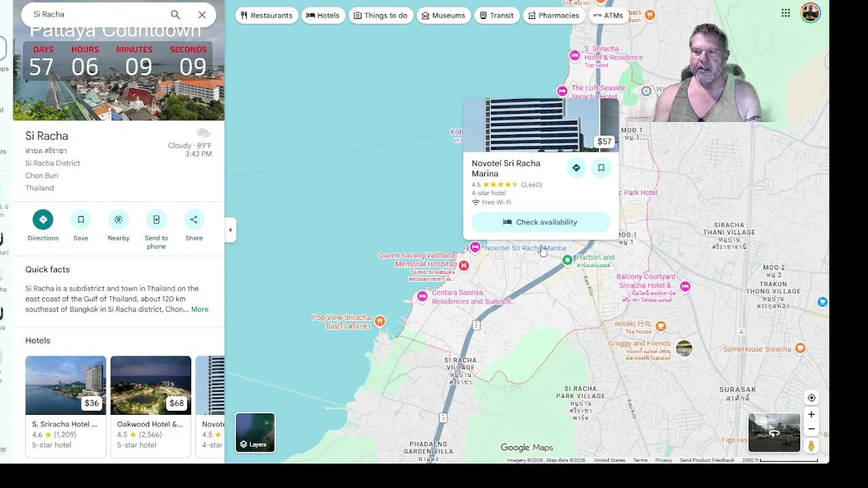Click the $57 price tag on Novotel photo
The height and width of the screenshot is (488, 868).
point(604,142)
